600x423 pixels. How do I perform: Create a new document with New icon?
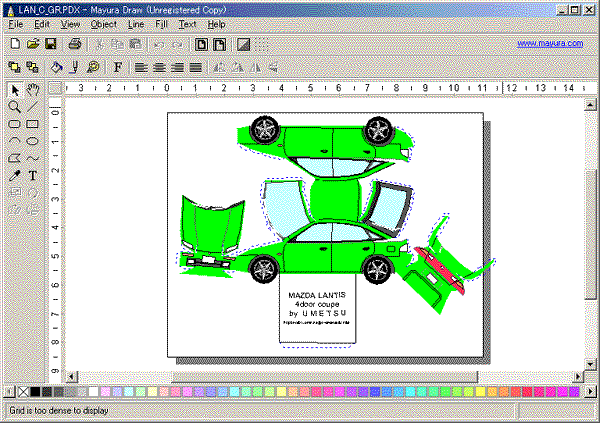pos(15,44)
